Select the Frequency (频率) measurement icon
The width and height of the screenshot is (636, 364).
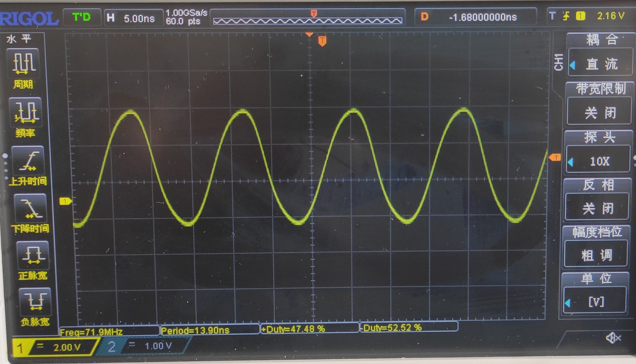[25, 112]
